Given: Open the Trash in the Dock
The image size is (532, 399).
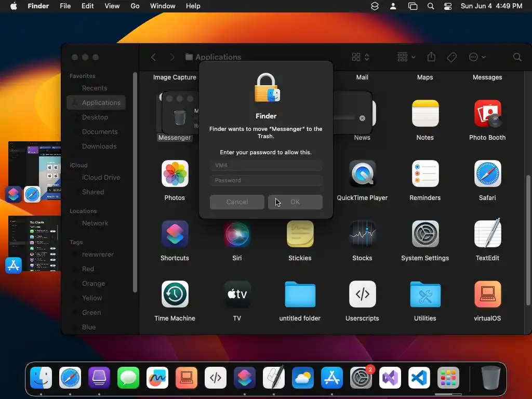Looking at the screenshot, I should click(490, 378).
